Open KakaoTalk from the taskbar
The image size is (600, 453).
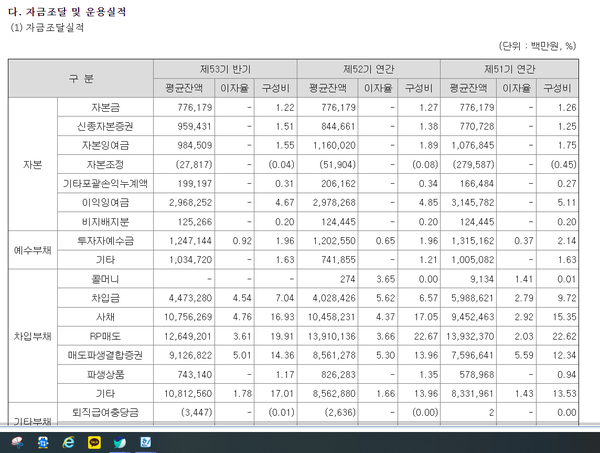pyautogui.click(x=94, y=443)
